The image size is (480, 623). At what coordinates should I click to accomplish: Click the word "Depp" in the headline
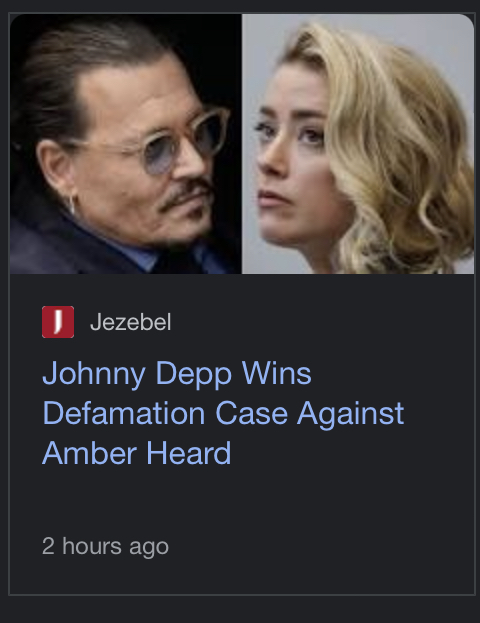pyautogui.click(x=194, y=373)
